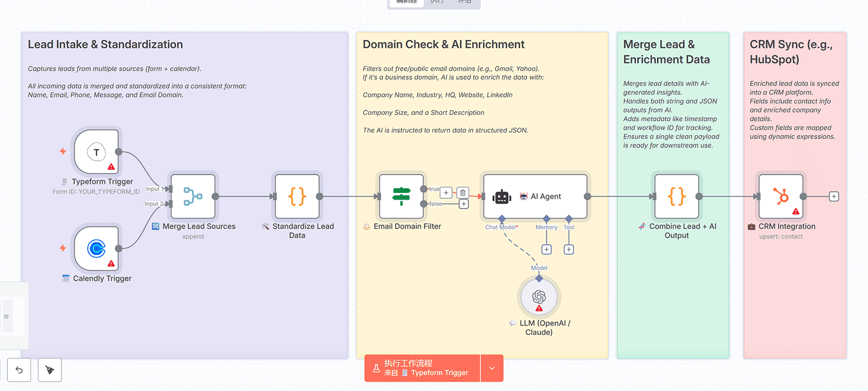Add a Tool sub-node to AI Agent
The image size is (868, 391).
coord(569,250)
